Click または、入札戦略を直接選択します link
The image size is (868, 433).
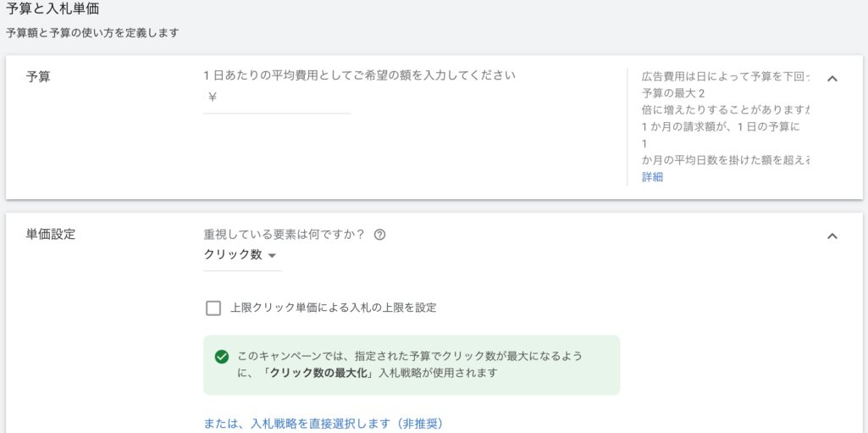pyautogui.click(x=323, y=423)
